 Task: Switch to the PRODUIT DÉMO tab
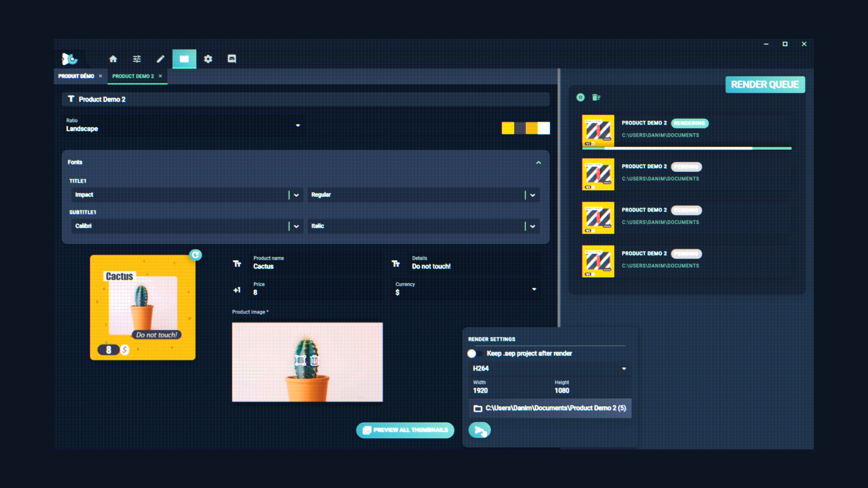click(x=76, y=76)
